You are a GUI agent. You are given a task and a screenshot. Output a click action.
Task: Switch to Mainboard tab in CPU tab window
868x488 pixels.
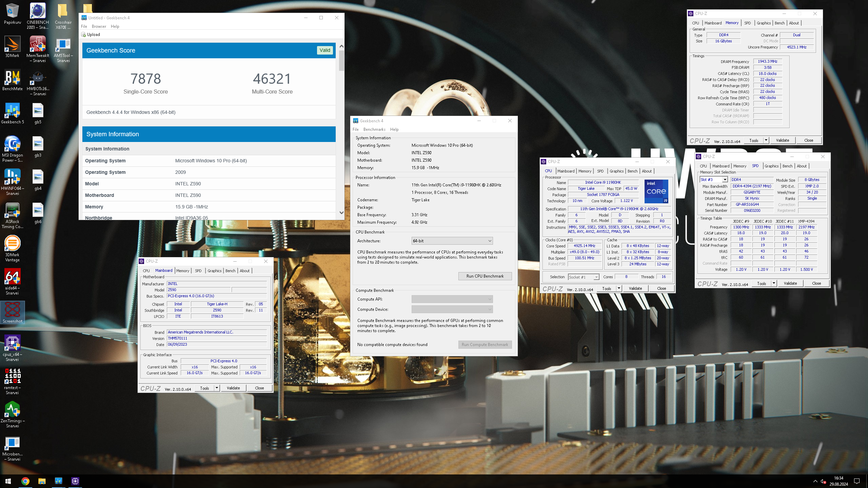pos(566,171)
